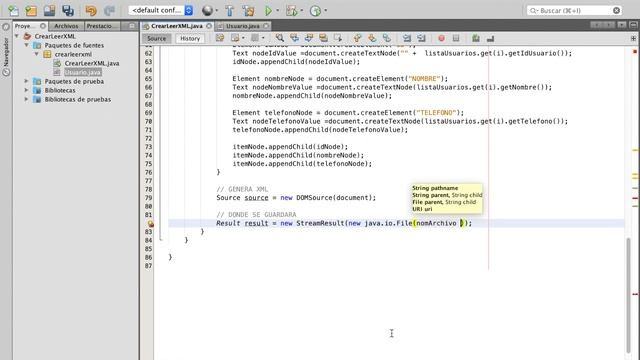The image size is (640, 360).
Task: Click Shift Line Right icon
Action: pyautogui.click(x=421, y=38)
